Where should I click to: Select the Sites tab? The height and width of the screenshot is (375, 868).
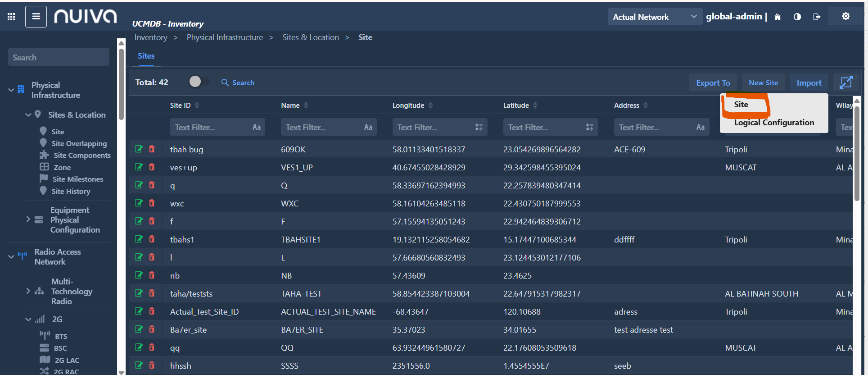[146, 56]
